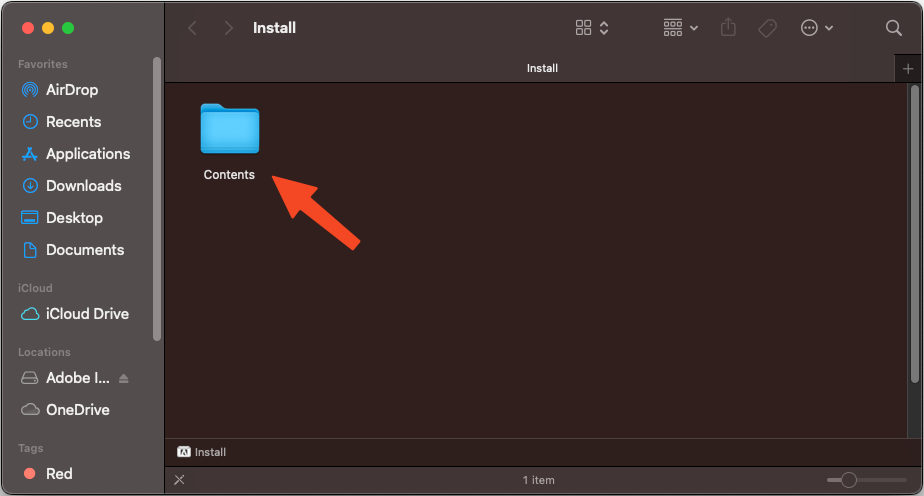
Task: Close the path bar with the X icon
Action: pos(180,480)
